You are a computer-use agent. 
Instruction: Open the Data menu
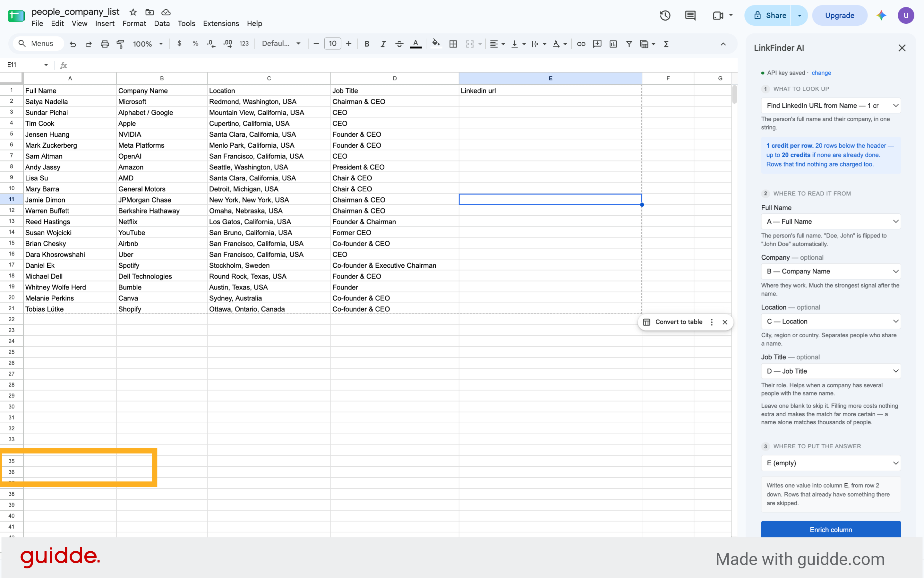pyautogui.click(x=162, y=23)
